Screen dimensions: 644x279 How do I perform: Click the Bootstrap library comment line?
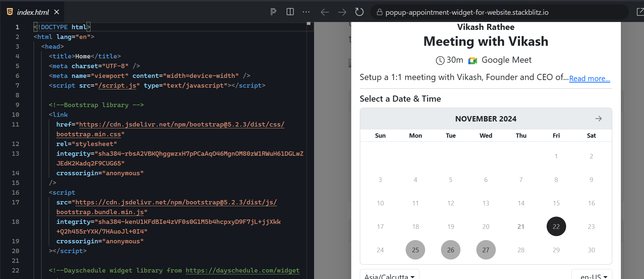[x=96, y=105]
